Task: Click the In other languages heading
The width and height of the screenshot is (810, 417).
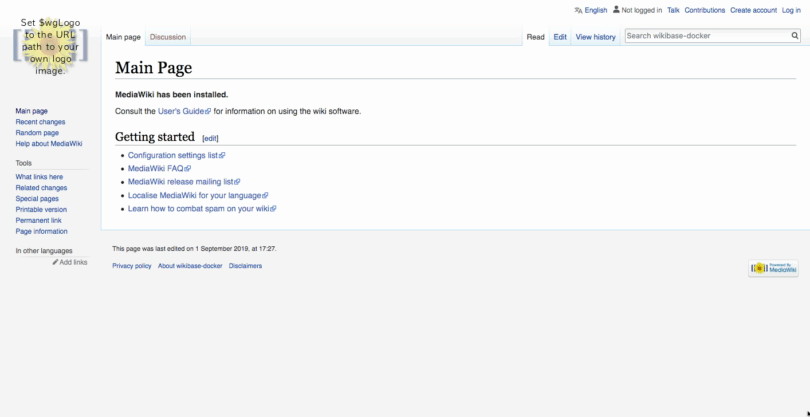Action: (x=44, y=251)
